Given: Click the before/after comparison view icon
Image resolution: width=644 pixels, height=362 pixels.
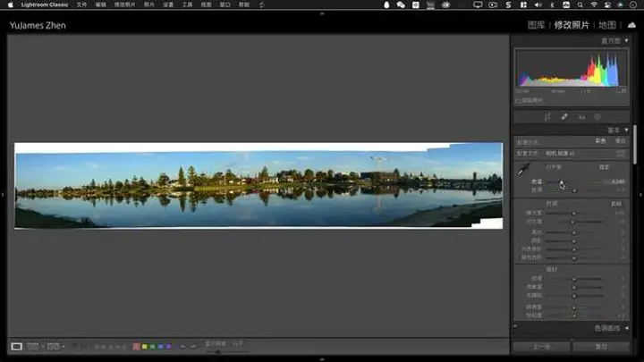Looking at the screenshot, I should coord(33,346).
